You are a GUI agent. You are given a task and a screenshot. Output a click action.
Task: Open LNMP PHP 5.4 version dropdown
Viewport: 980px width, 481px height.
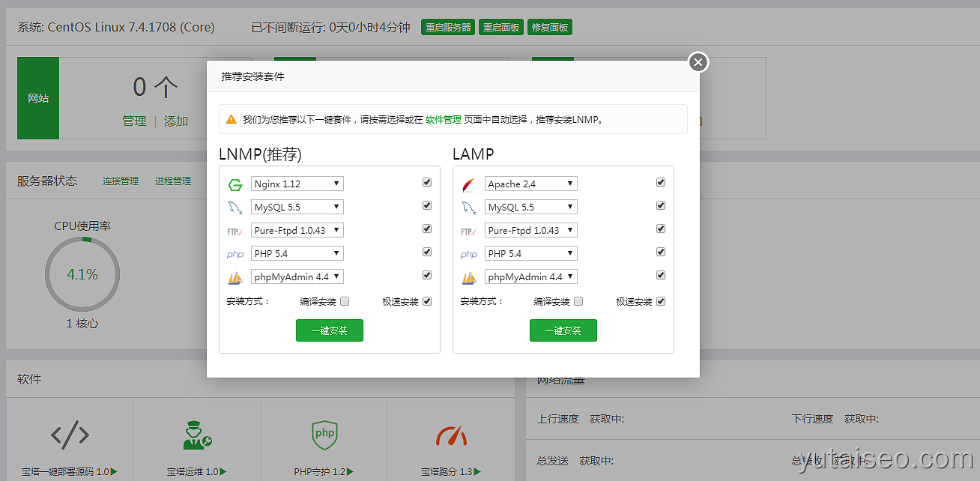coord(297,253)
